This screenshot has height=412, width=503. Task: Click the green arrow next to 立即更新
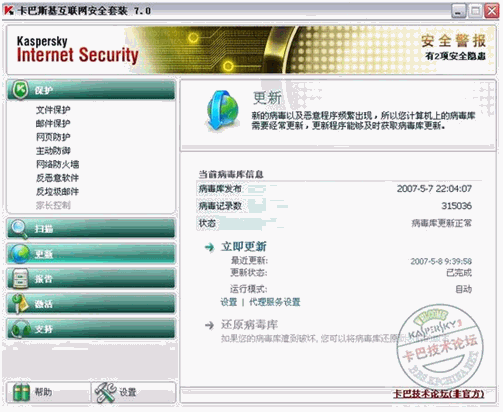coord(209,247)
